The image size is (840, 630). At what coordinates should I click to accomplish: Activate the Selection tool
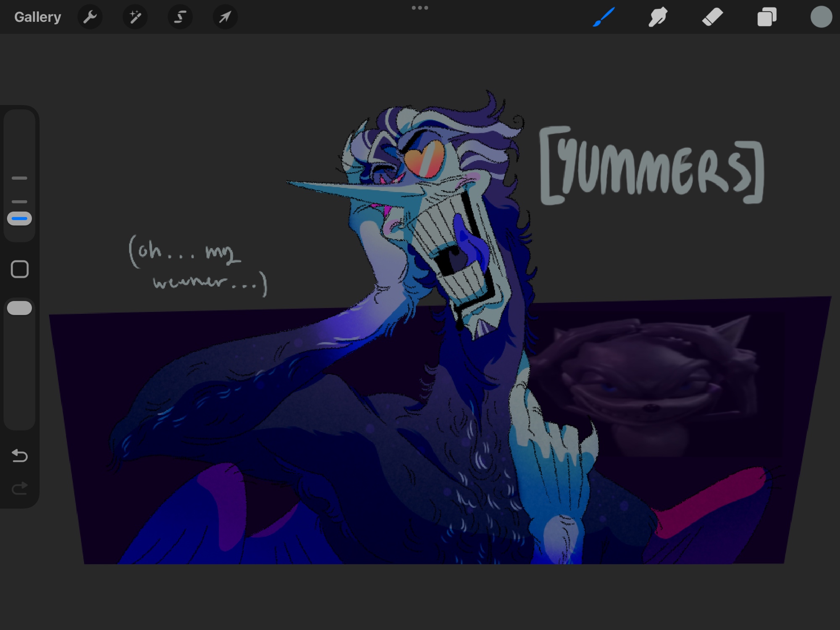tap(180, 17)
